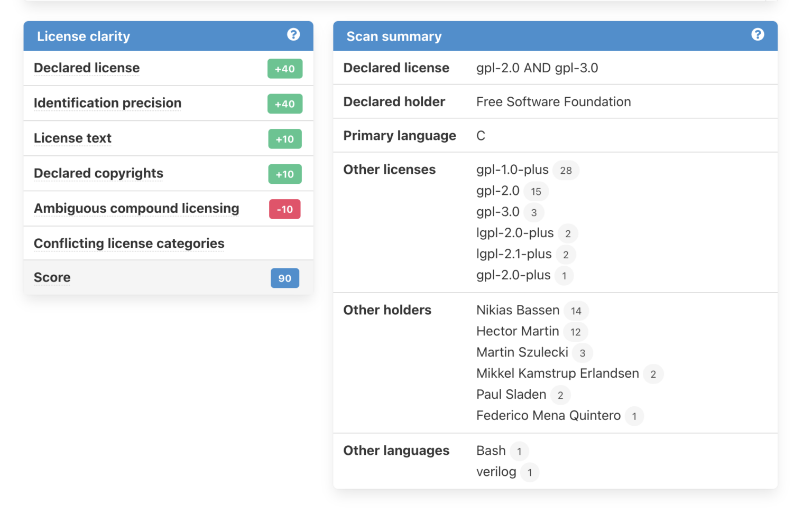812x524 pixels.
Task: Click the Identification precision label
Action: point(107,103)
